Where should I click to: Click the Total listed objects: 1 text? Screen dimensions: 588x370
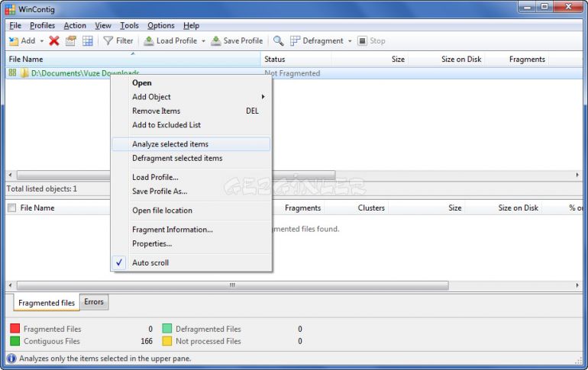coord(42,188)
